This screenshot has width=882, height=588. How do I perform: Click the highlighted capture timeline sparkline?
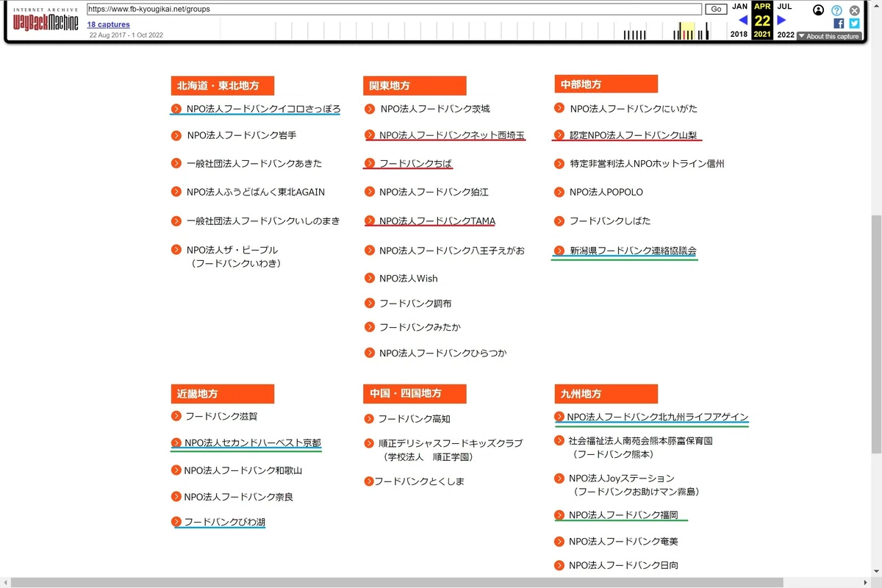(686, 31)
